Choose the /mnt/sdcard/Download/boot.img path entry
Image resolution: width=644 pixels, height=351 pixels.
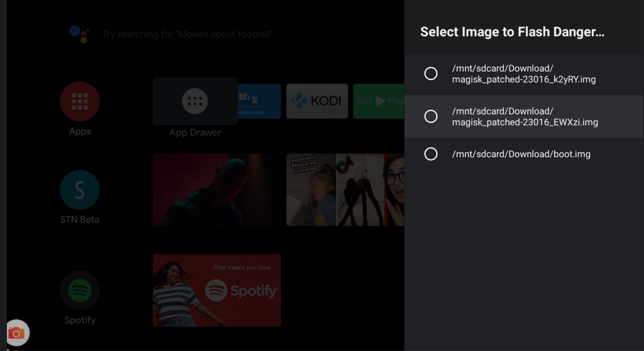[521, 154]
